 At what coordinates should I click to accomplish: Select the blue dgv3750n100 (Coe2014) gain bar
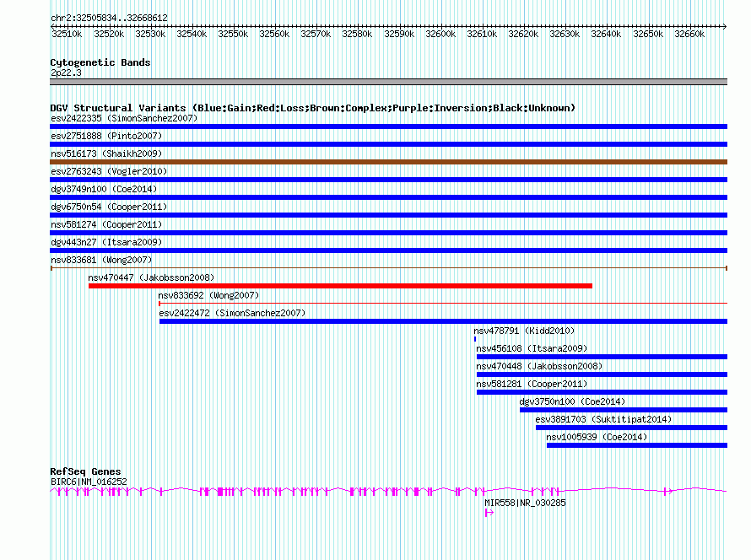(624, 410)
